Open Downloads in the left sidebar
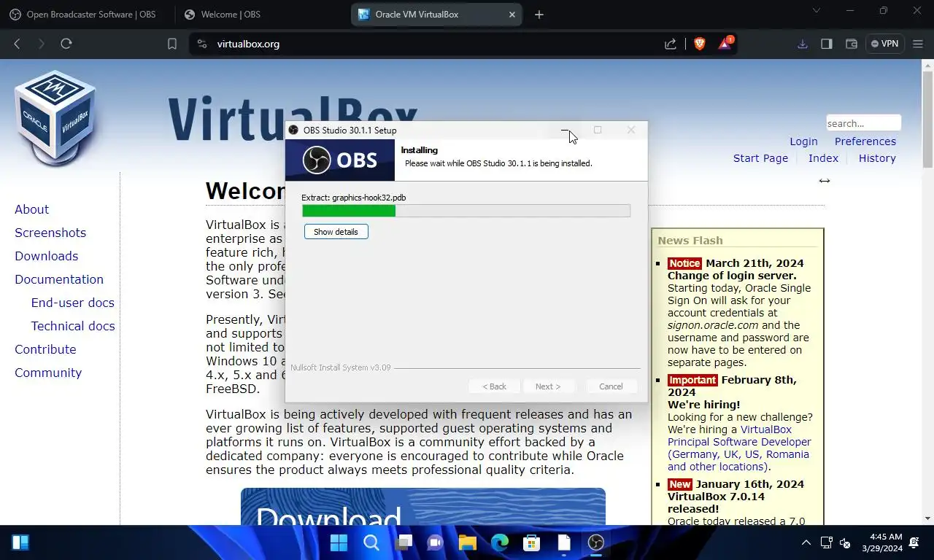This screenshot has width=934, height=560. [47, 256]
